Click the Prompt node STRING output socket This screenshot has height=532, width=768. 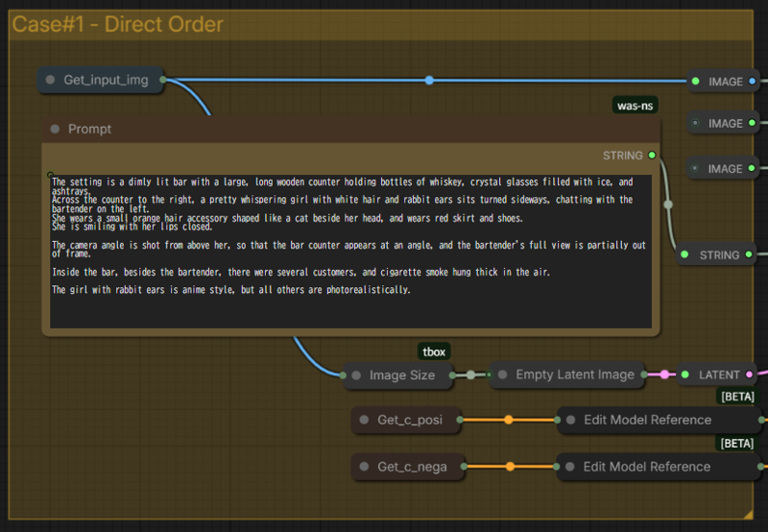click(x=652, y=156)
